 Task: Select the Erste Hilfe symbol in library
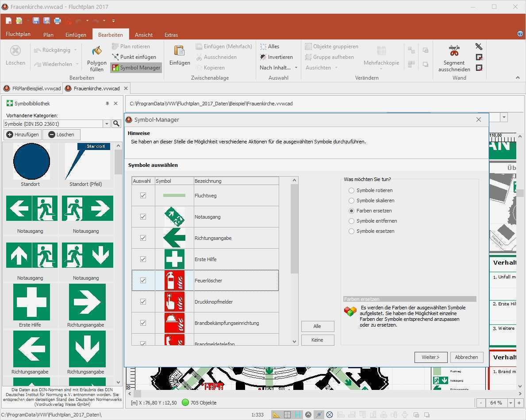coord(31,302)
